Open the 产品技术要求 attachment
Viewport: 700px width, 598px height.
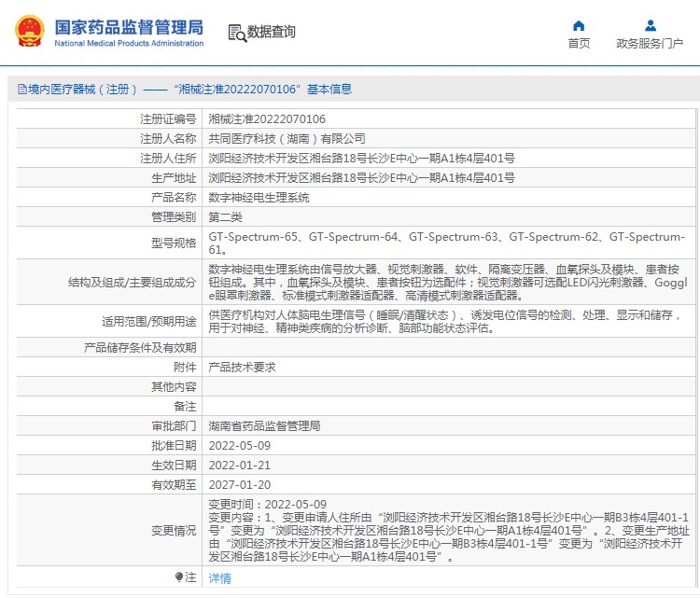pos(242,368)
